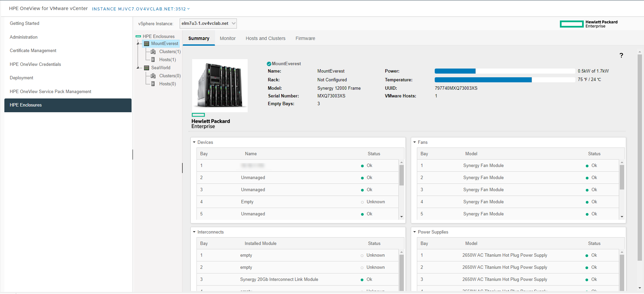The height and width of the screenshot is (294, 644).
Task: Collapse the Devices panel
Action: (x=194, y=142)
